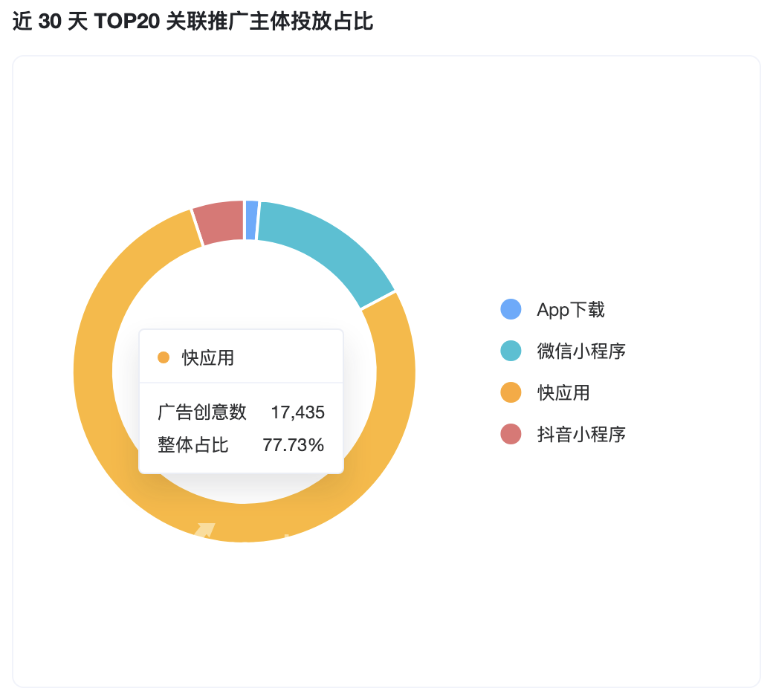773x700 pixels.
Task: Click the blue App下载 legend dot
Action: pyautogui.click(x=511, y=310)
